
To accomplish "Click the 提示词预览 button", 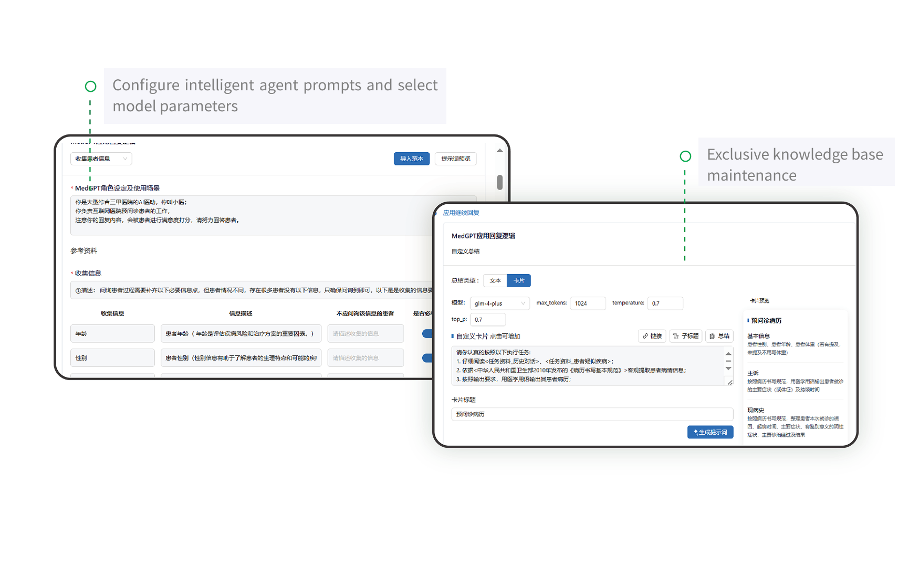I will pyautogui.click(x=455, y=159).
